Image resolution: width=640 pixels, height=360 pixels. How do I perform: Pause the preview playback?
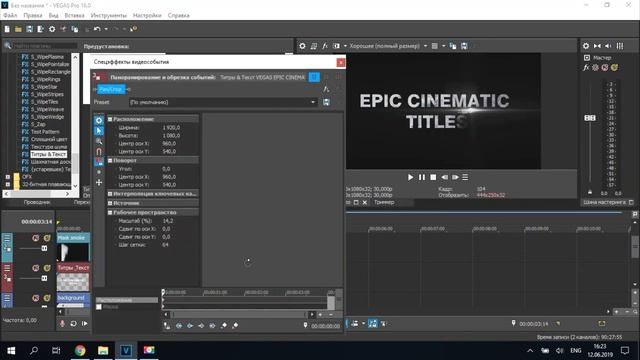[422, 177]
